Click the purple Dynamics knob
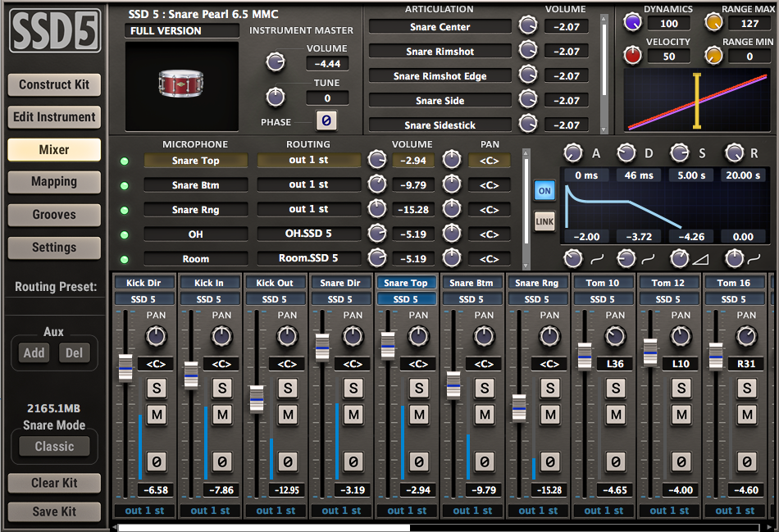Viewport: 779px width, 532px height. tap(632, 22)
